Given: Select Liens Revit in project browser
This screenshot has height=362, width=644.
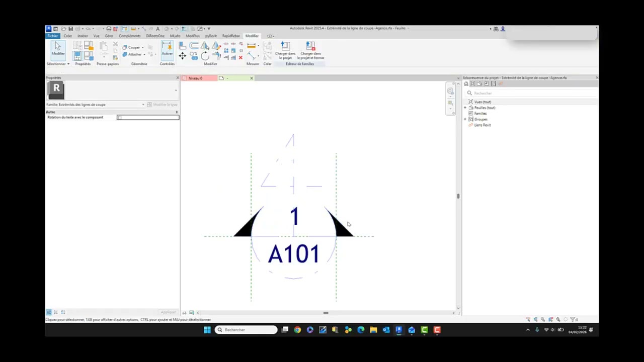Looking at the screenshot, I should coord(482,125).
